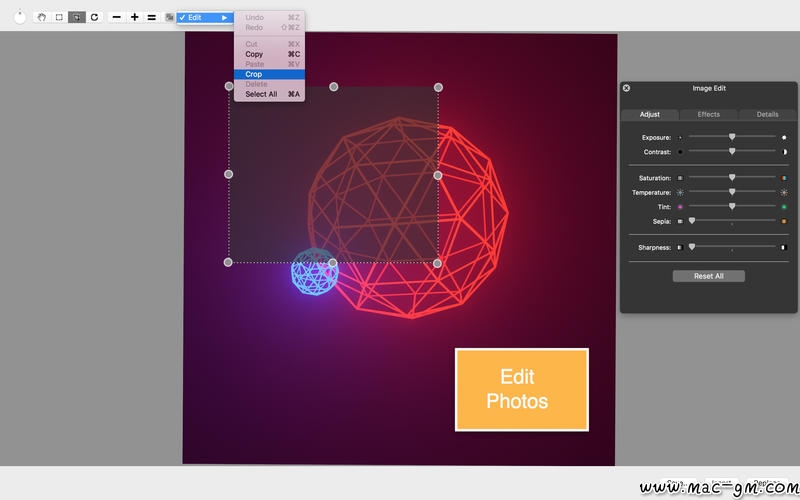Click the desaturated Saturation icon
Viewport: 800px width, 500px height.
pyautogui.click(x=680, y=178)
